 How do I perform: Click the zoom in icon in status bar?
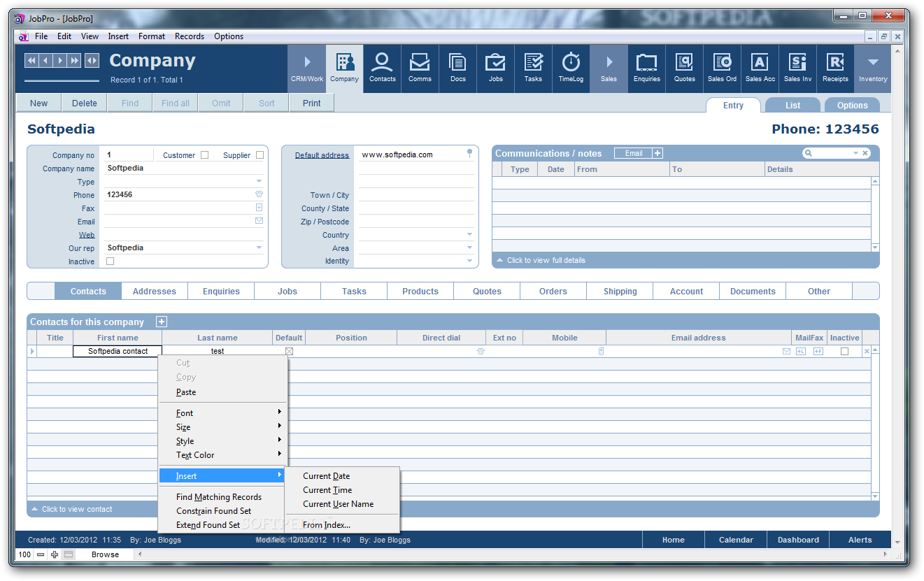coord(55,554)
